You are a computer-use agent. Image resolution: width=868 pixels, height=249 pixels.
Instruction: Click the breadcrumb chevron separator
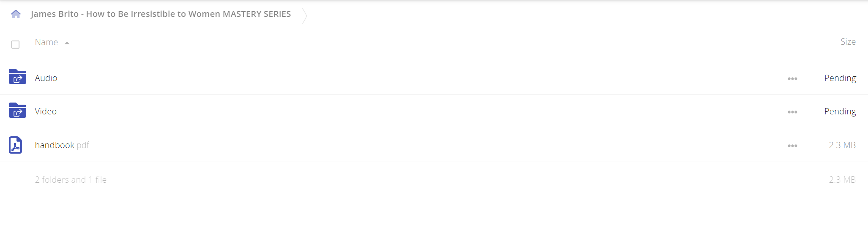pyautogui.click(x=304, y=16)
